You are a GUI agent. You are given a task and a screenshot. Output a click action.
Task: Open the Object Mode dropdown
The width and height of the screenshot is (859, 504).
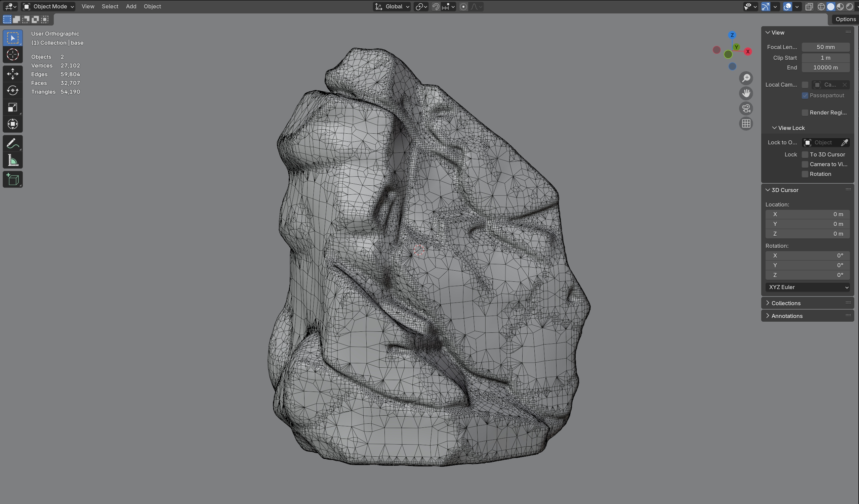pos(48,6)
